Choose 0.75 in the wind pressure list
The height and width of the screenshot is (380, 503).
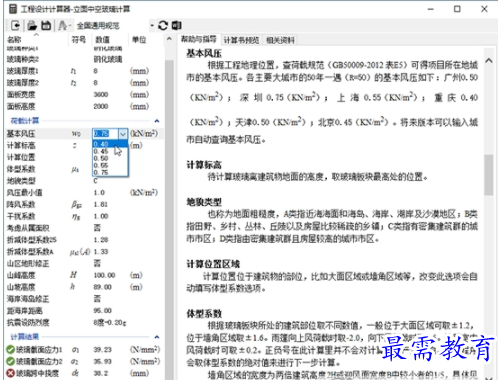coord(110,172)
